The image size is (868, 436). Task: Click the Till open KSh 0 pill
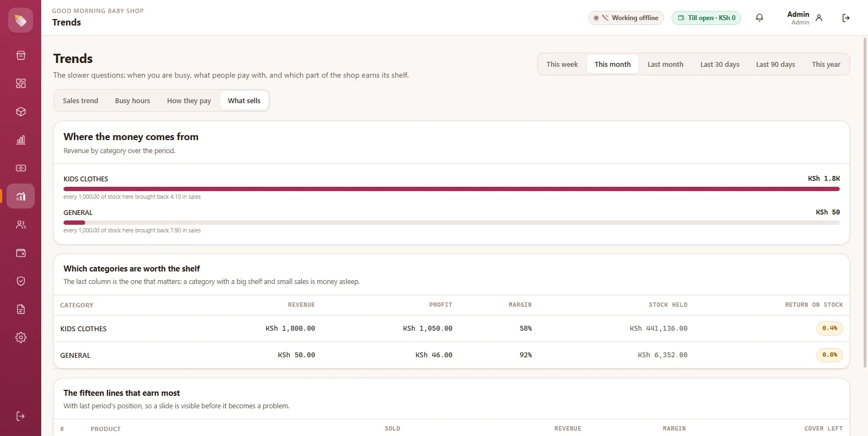tap(706, 18)
